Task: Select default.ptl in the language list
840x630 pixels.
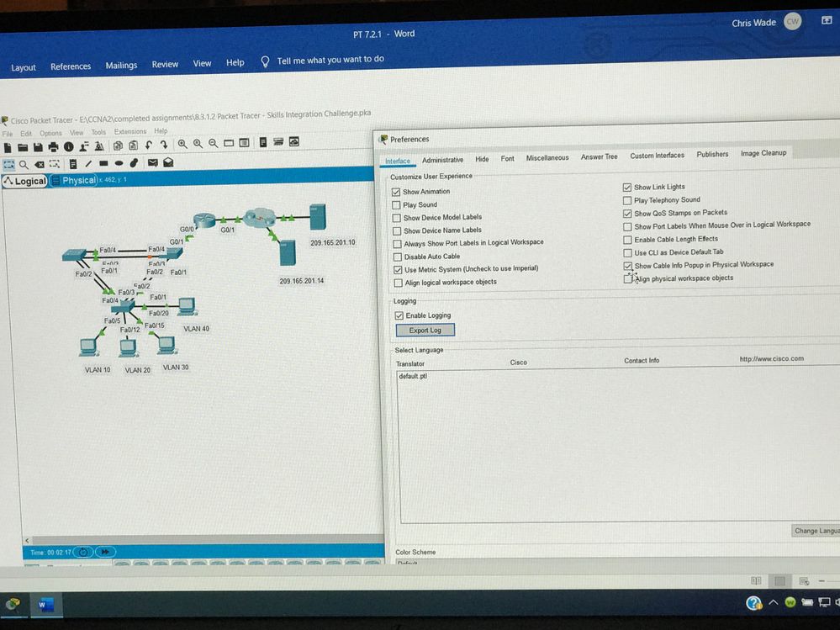Action: (413, 376)
